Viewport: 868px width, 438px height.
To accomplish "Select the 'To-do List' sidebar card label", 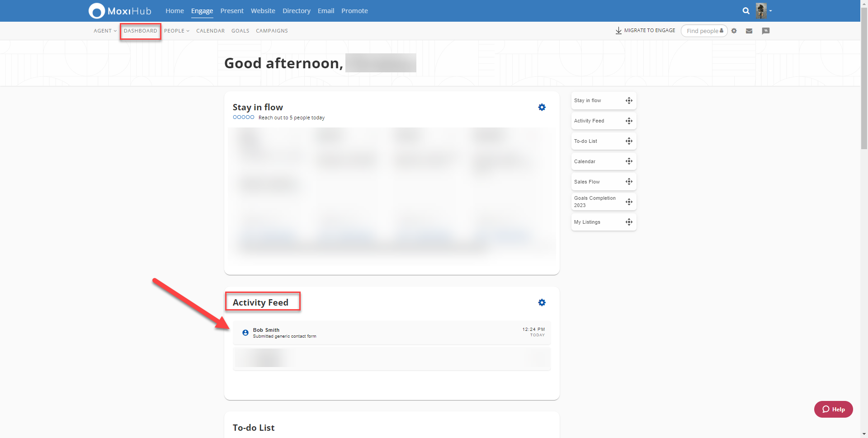I will [x=585, y=141].
